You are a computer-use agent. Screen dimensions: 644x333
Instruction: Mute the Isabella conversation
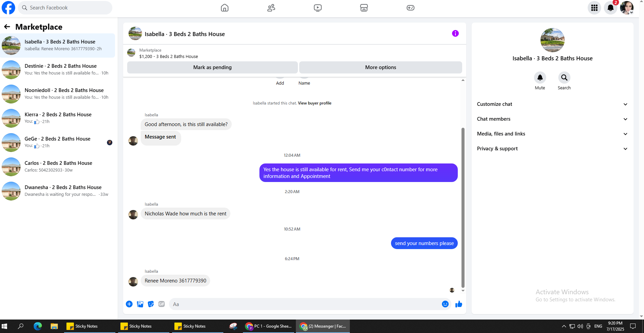(x=540, y=78)
